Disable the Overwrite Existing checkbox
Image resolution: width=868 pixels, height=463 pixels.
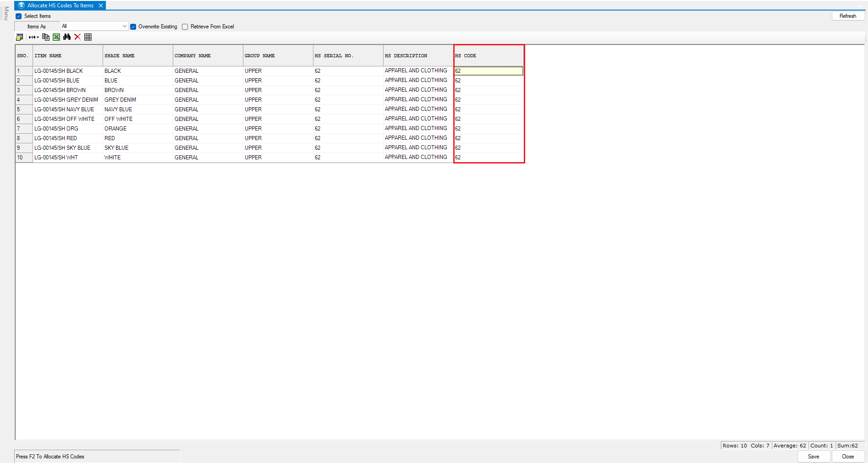click(133, 27)
